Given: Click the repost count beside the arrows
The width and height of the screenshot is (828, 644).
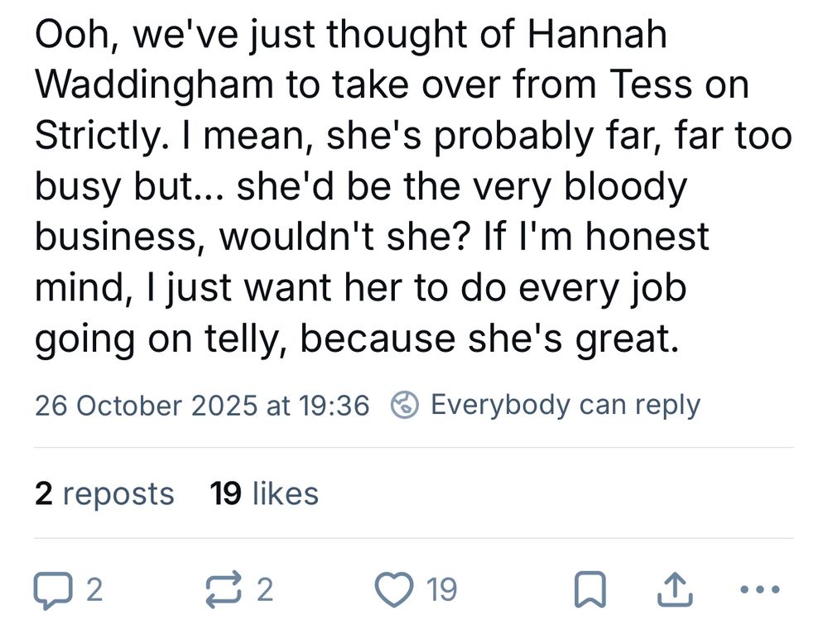Looking at the screenshot, I should (x=264, y=590).
